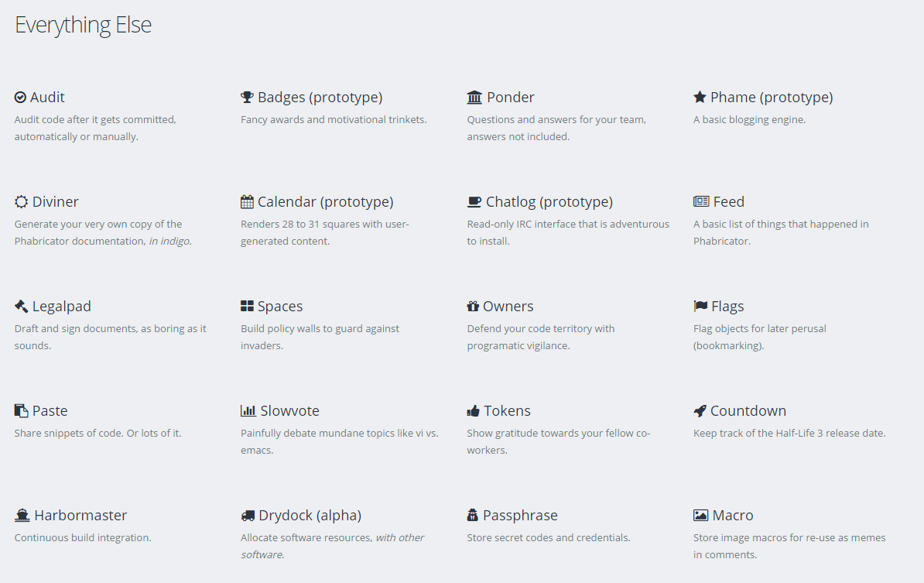Click text 'Draft and sign documents, as boring as it'
Viewport: 924px width, 583px height.
pyautogui.click(x=110, y=328)
